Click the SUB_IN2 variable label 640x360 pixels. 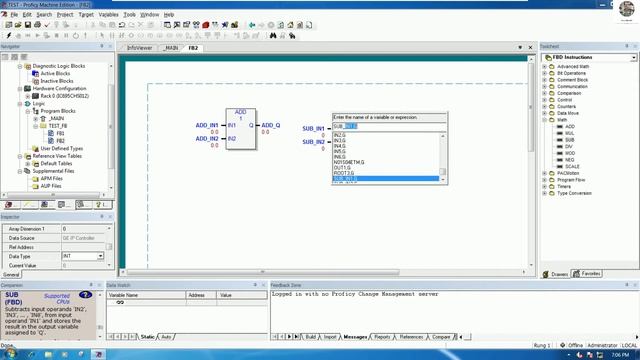[x=313, y=142]
